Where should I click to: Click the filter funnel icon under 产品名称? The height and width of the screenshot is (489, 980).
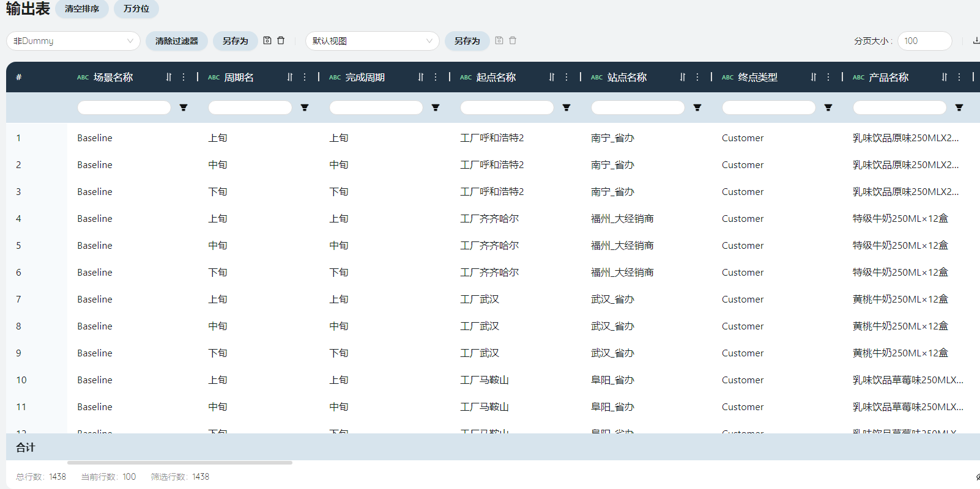(x=959, y=108)
